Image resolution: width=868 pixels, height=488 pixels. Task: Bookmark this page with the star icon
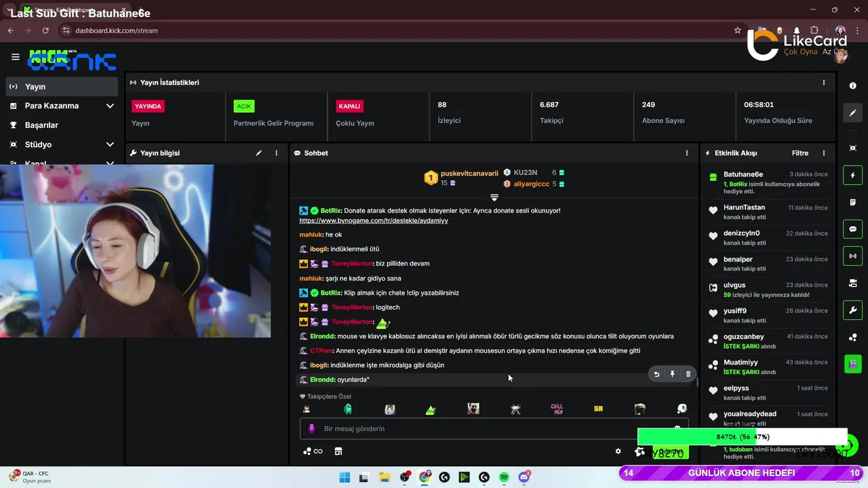click(x=738, y=30)
